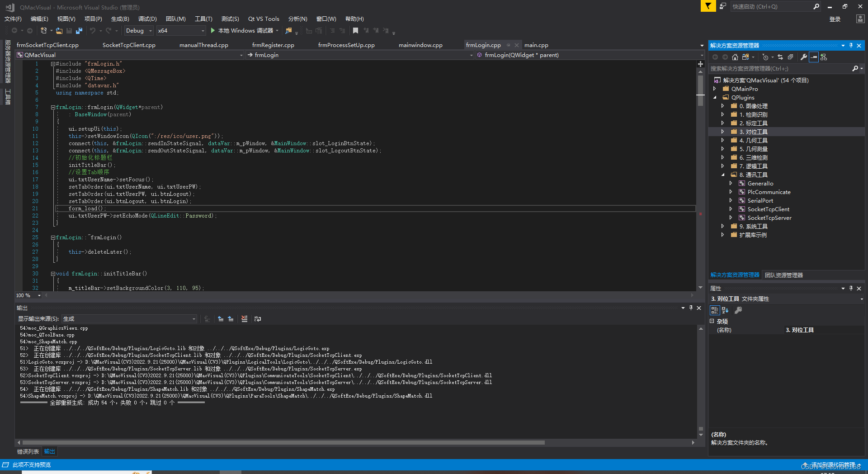
Task: Toggle Preview Selected Items button
Action: (814, 57)
